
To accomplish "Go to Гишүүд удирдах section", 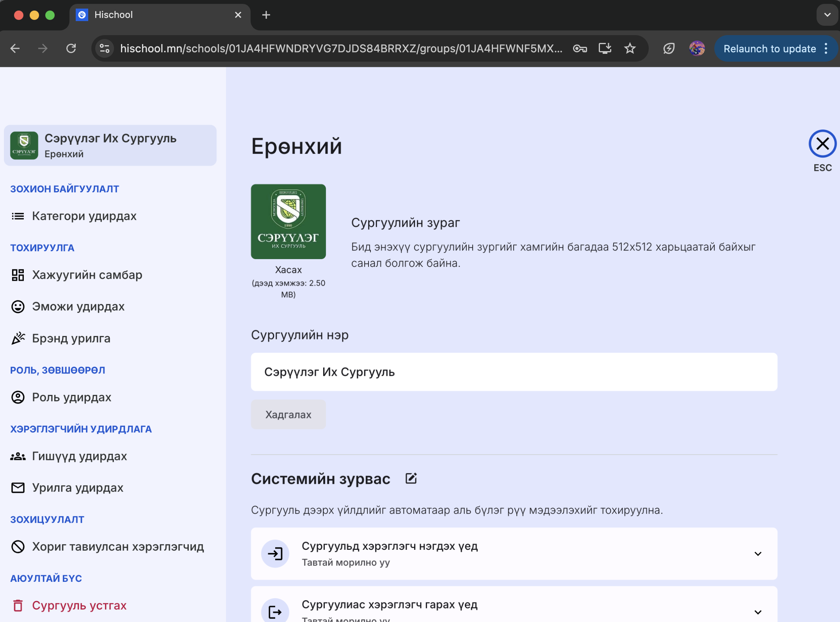I will [79, 456].
